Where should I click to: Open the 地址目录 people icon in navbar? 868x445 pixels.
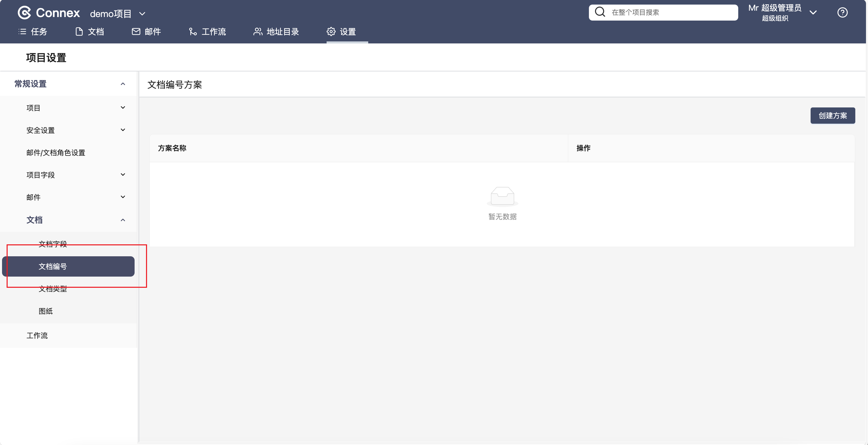click(258, 32)
